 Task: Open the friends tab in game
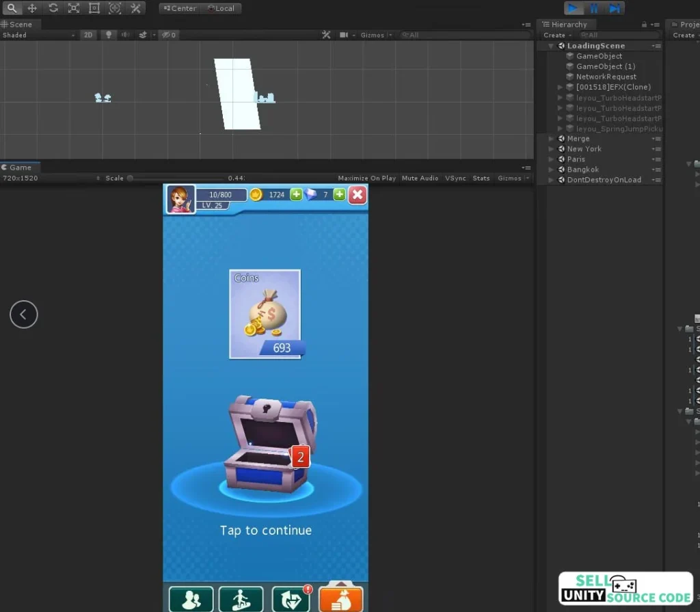click(191, 600)
